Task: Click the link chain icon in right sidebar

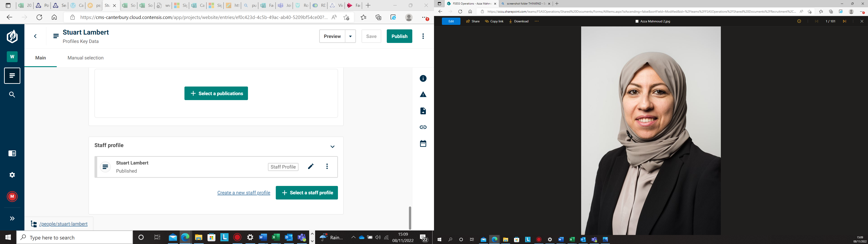Action: click(x=423, y=127)
